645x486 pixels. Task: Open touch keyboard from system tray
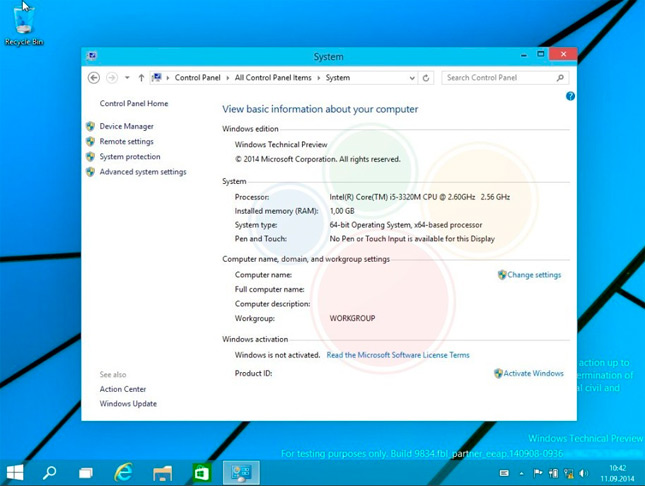coord(504,473)
